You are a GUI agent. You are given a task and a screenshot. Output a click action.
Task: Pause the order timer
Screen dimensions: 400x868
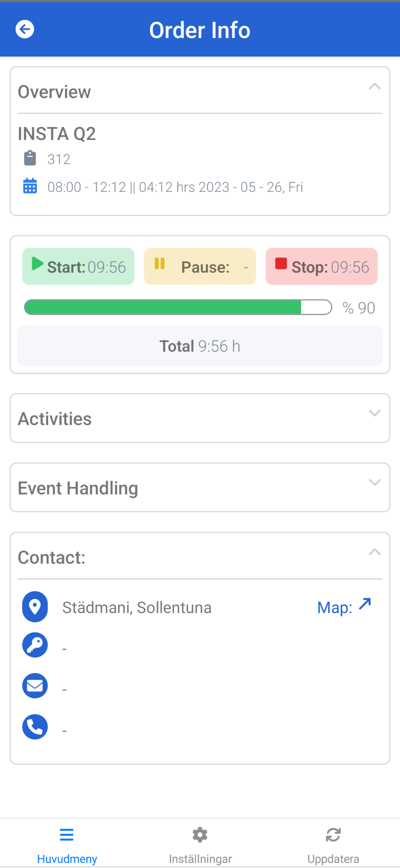pos(200,266)
